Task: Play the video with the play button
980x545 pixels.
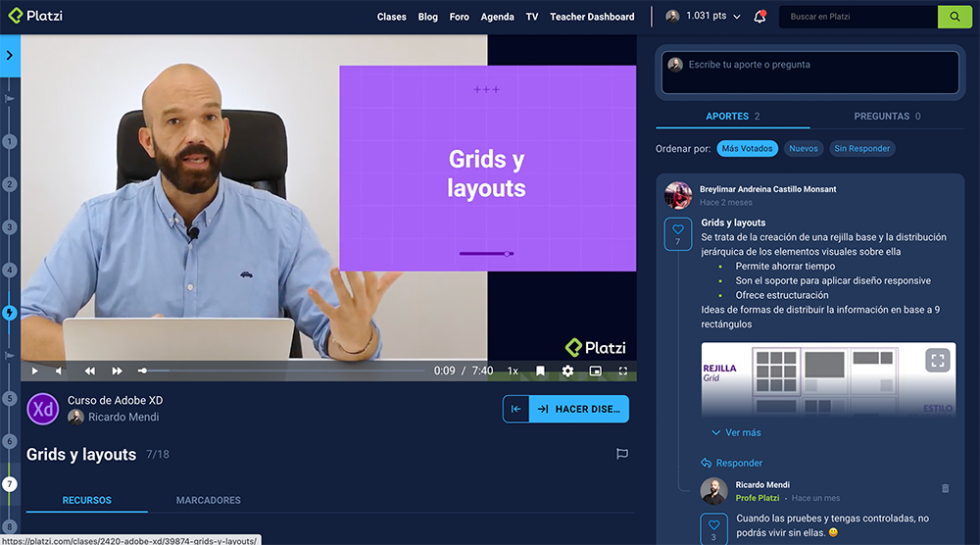Action: pyautogui.click(x=34, y=371)
